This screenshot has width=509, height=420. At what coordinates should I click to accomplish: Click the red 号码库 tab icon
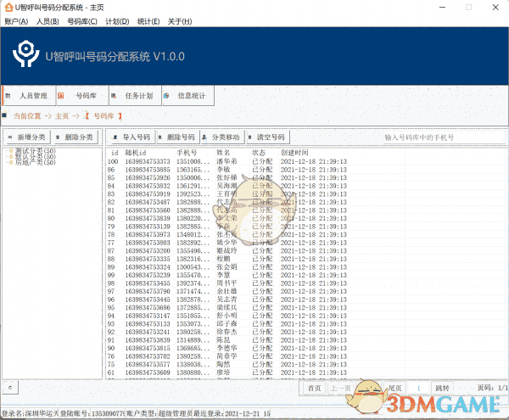click(x=61, y=96)
